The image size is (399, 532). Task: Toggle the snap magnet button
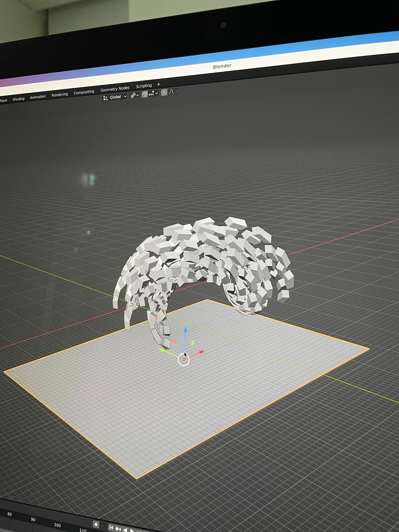click(144, 94)
